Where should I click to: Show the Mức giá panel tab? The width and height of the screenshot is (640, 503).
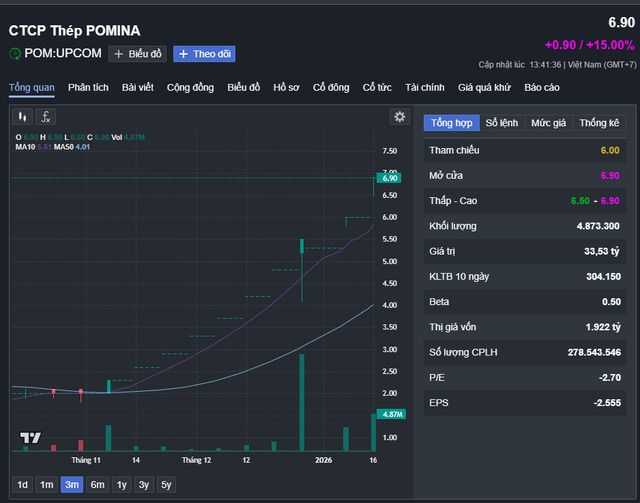[548, 122]
